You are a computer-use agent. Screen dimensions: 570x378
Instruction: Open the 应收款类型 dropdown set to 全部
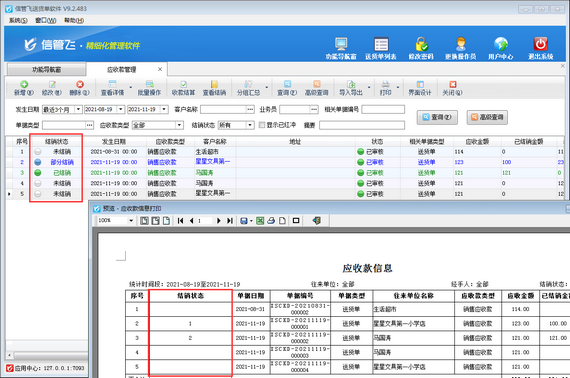tap(179, 125)
